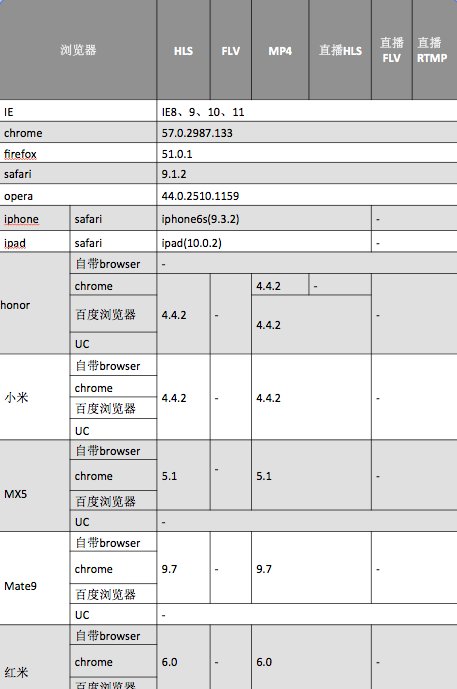
Task: Click 自带browser in 红米 group
Action: coord(113,635)
